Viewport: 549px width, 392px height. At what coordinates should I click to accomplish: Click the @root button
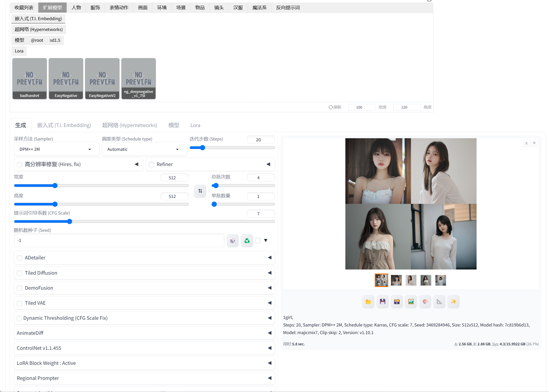pyautogui.click(x=37, y=40)
